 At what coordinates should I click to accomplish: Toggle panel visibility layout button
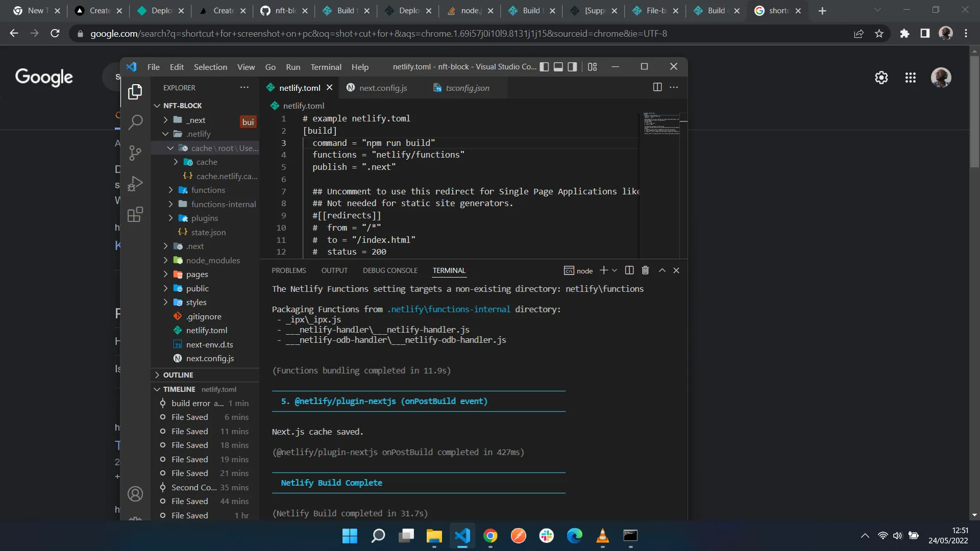point(558,67)
